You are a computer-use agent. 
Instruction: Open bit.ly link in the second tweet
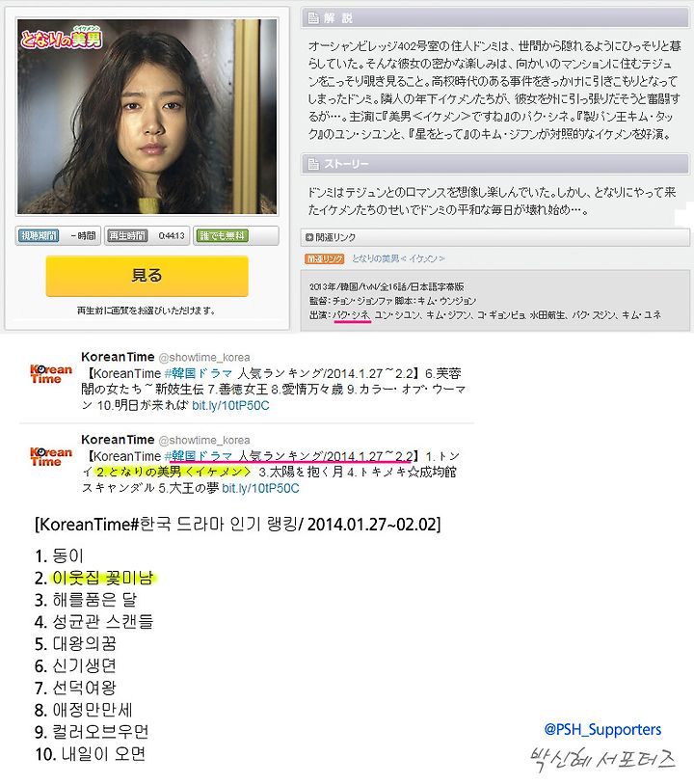point(260,488)
